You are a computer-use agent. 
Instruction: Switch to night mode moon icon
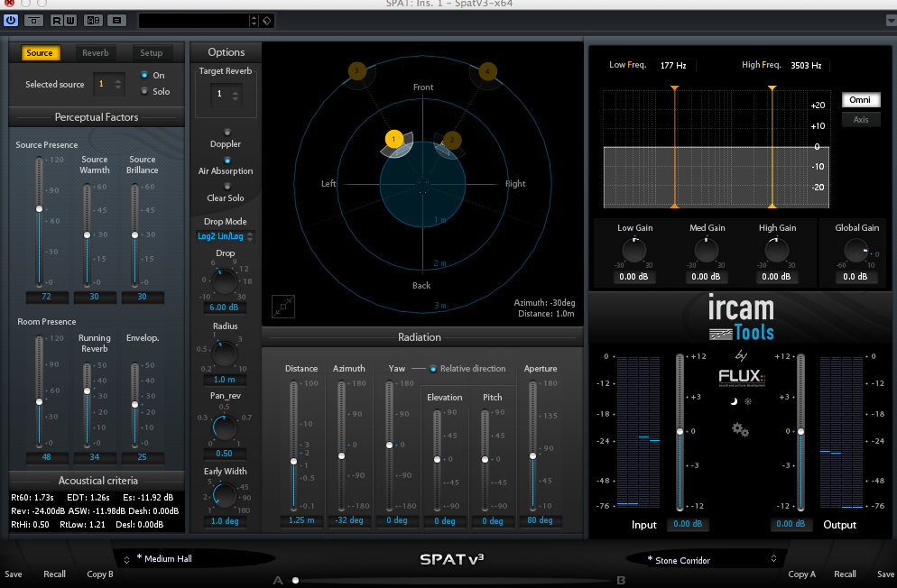click(734, 400)
